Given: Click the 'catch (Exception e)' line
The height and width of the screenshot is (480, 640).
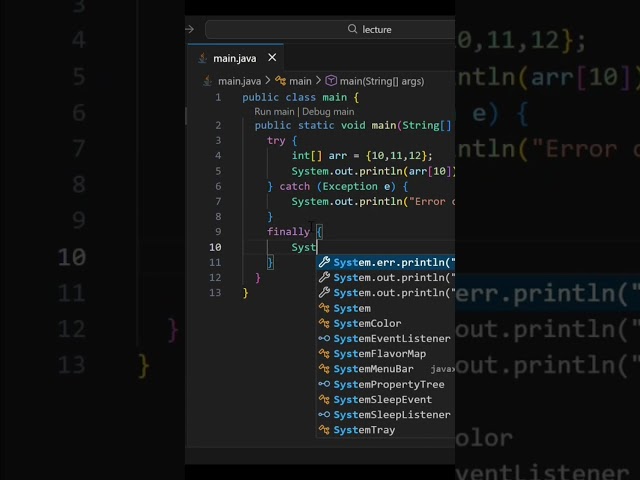Looking at the screenshot, I should point(337,187).
